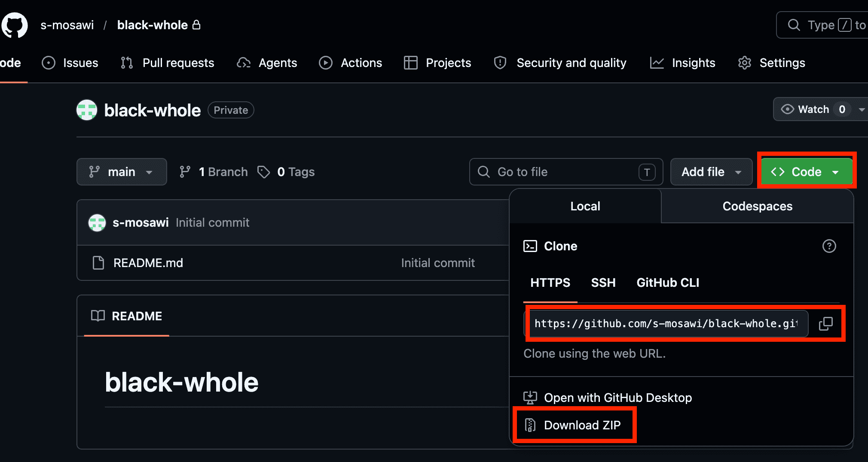Select the SSH clone option
This screenshot has width=868, height=462.
[x=603, y=283]
